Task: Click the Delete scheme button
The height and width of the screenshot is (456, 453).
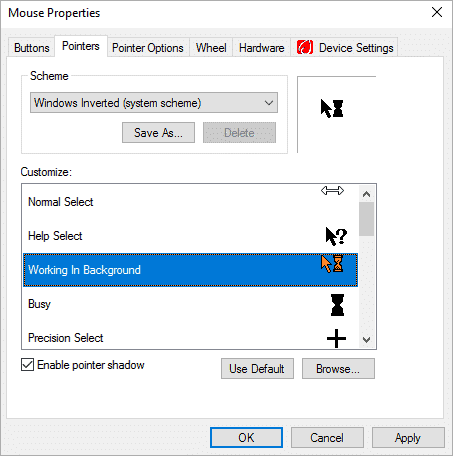Action: tap(239, 133)
